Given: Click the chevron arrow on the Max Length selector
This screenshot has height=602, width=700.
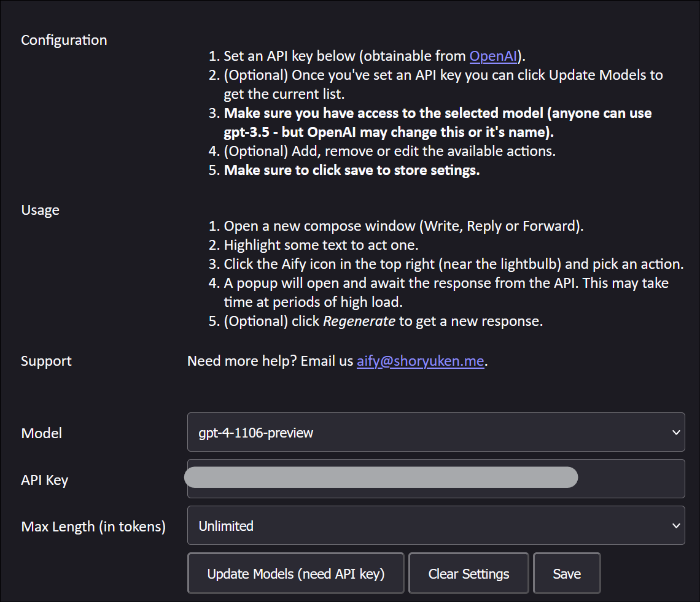Looking at the screenshot, I should click(675, 526).
